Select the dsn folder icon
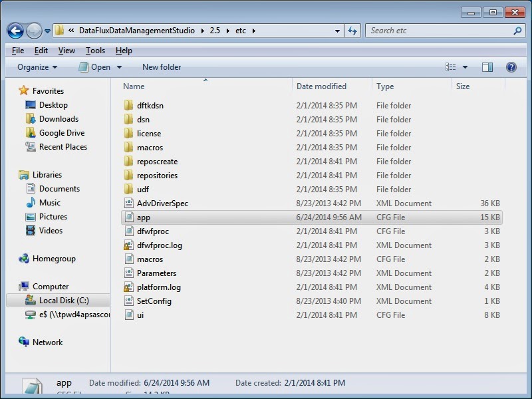The height and width of the screenshot is (399, 532). (x=128, y=120)
